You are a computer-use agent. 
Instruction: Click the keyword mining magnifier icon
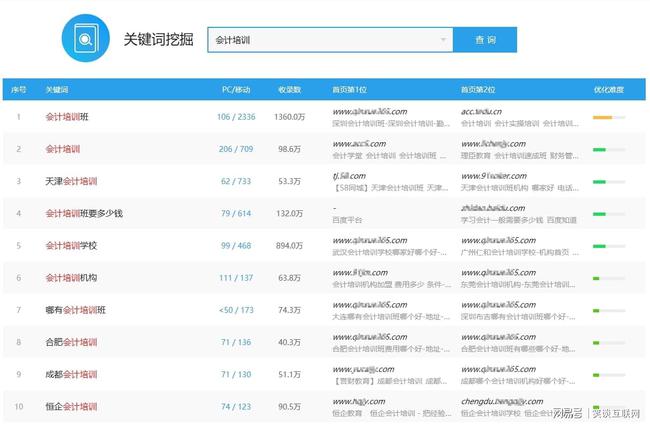(86, 40)
